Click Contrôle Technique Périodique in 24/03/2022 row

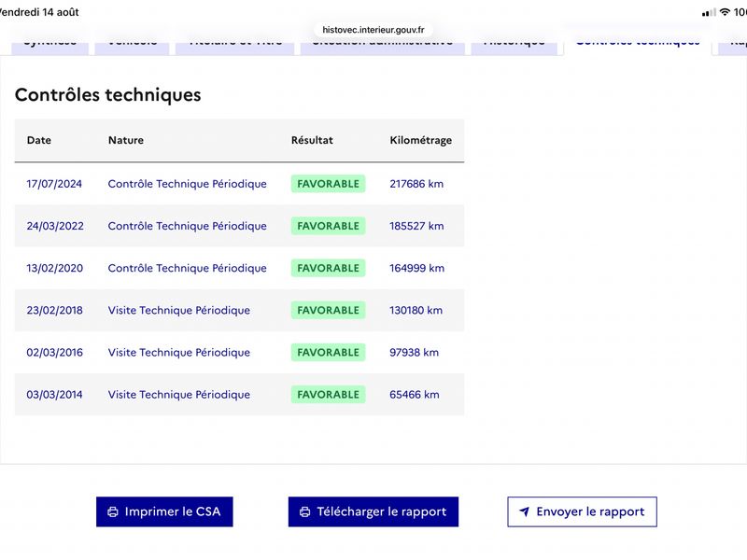pos(188,226)
